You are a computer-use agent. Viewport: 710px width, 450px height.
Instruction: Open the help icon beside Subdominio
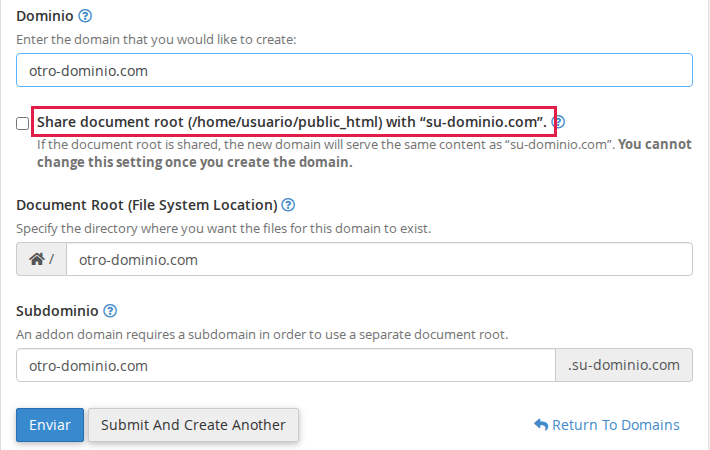tap(110, 311)
